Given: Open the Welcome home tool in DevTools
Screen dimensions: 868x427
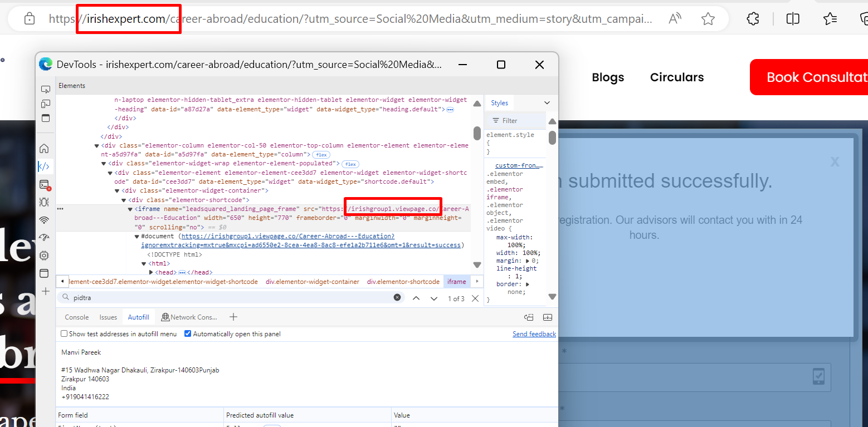Looking at the screenshot, I should pos(45,149).
